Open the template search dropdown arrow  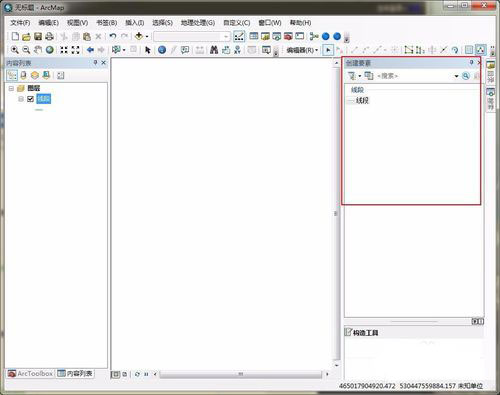(x=456, y=76)
